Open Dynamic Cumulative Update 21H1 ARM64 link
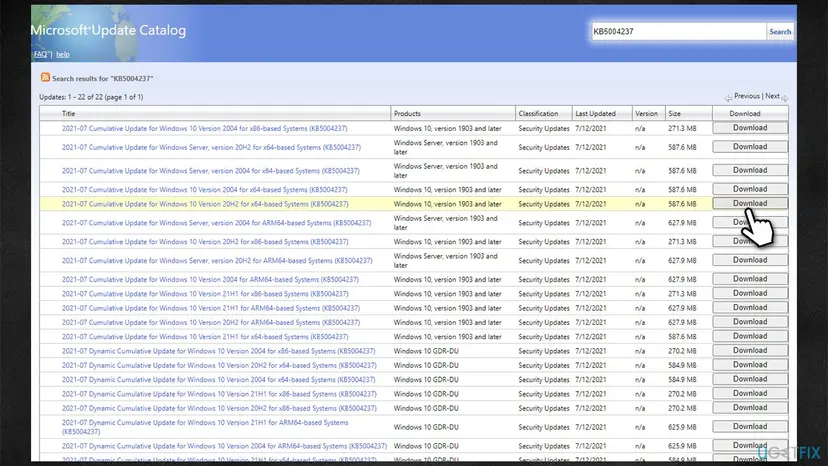Image resolution: width=828 pixels, height=466 pixels. tap(205, 427)
